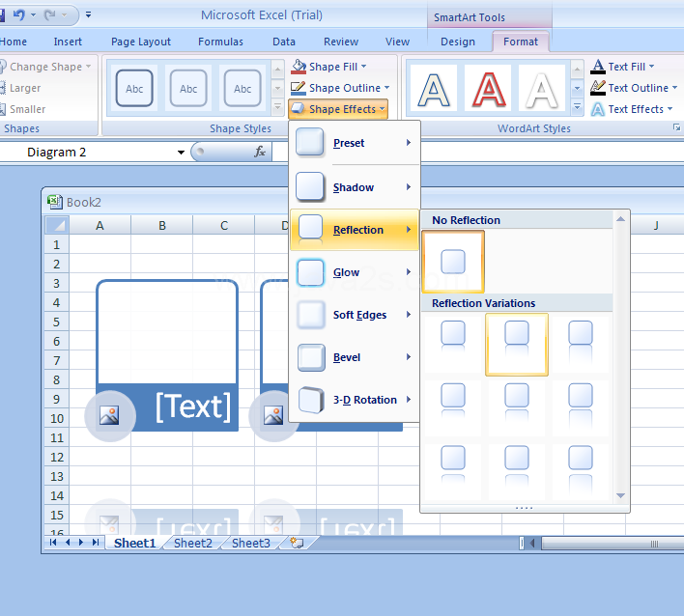Switch to Sheet2 worksheet tab
The height and width of the screenshot is (616, 684).
tap(193, 544)
